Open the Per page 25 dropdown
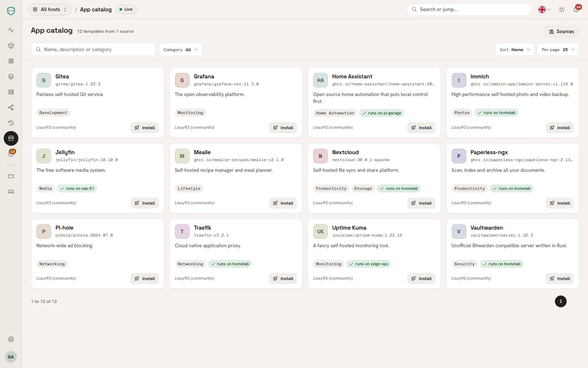Image resolution: width=588 pixels, height=368 pixels. tap(558, 50)
